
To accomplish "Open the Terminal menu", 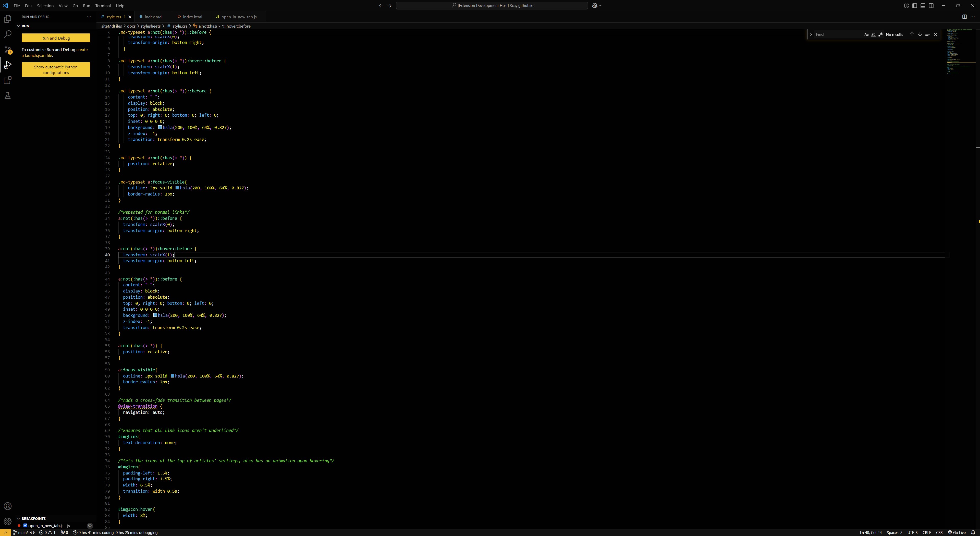I will [103, 6].
